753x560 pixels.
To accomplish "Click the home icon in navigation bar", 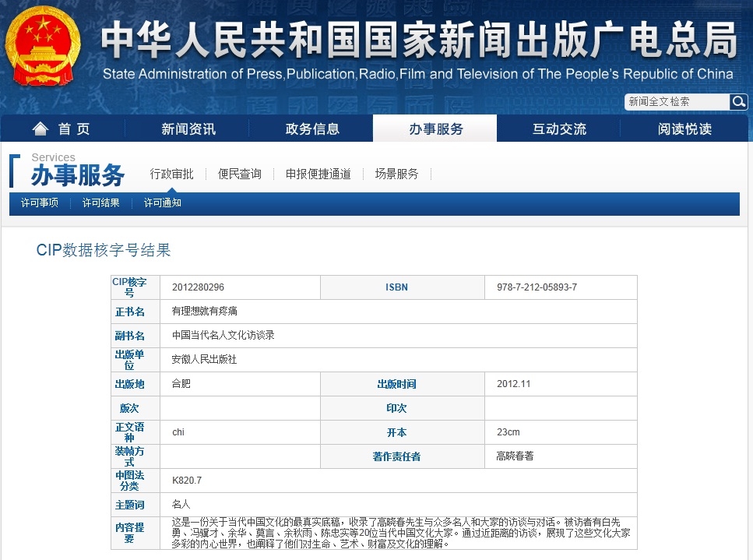I will tap(40, 129).
